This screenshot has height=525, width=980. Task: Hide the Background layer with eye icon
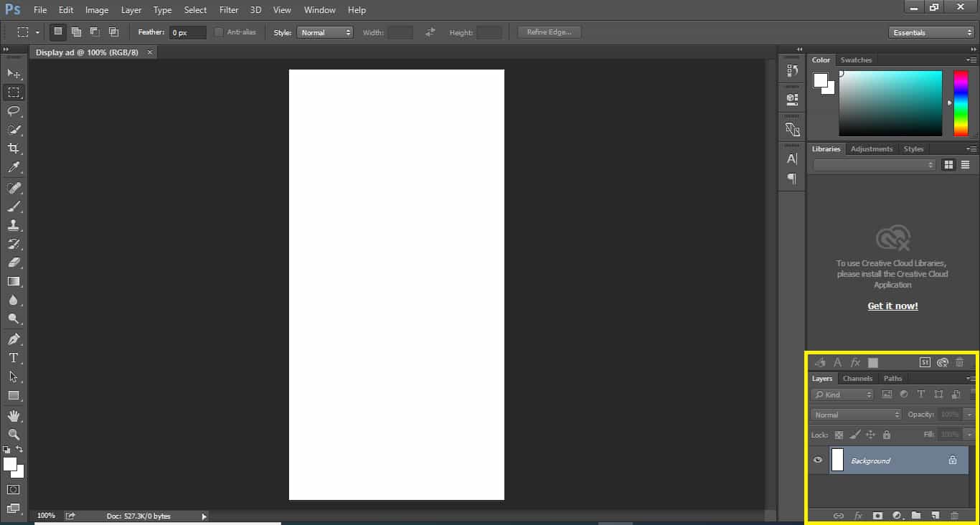coord(818,460)
